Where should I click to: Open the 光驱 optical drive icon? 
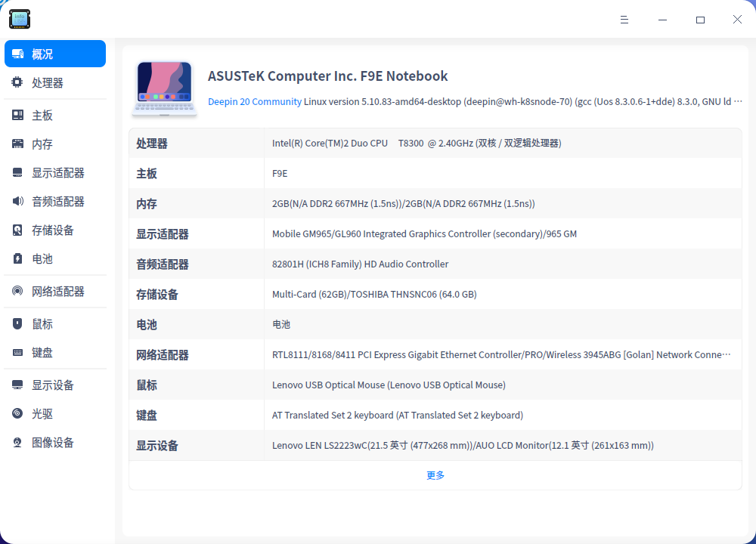tap(17, 413)
